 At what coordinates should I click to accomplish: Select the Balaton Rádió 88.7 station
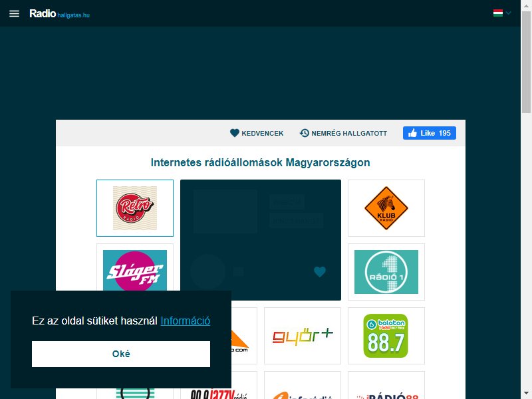coord(386,336)
